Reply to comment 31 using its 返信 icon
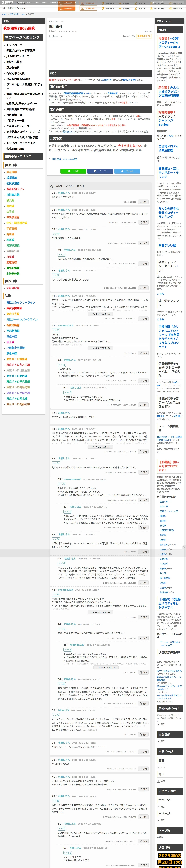Image resolution: width=186 pixels, height=868 pixels. pyautogui.click(x=143, y=319)
